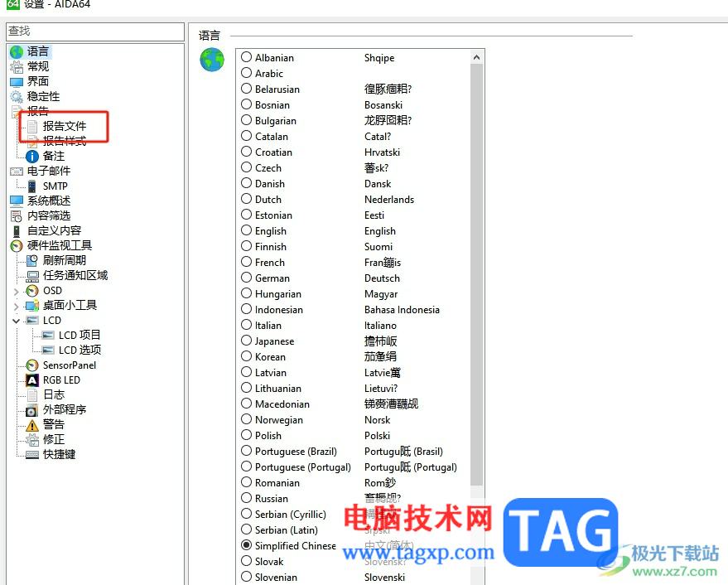Click the blue info icon beside 备注
Viewport: 728px width, 585px height.
[x=32, y=156]
